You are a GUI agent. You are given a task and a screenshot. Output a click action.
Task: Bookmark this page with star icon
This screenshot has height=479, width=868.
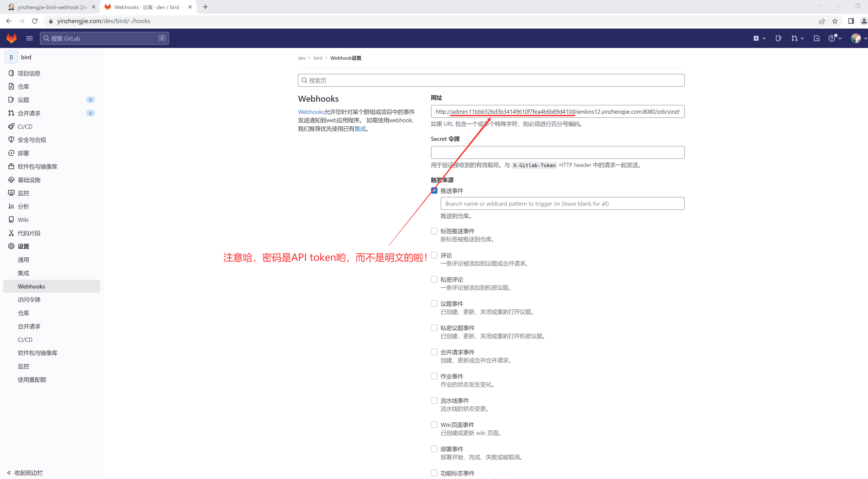tap(835, 21)
